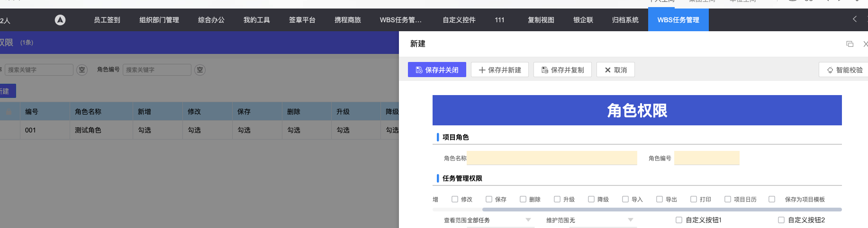Click the lightbulb 智能校验 icon

(x=830, y=70)
